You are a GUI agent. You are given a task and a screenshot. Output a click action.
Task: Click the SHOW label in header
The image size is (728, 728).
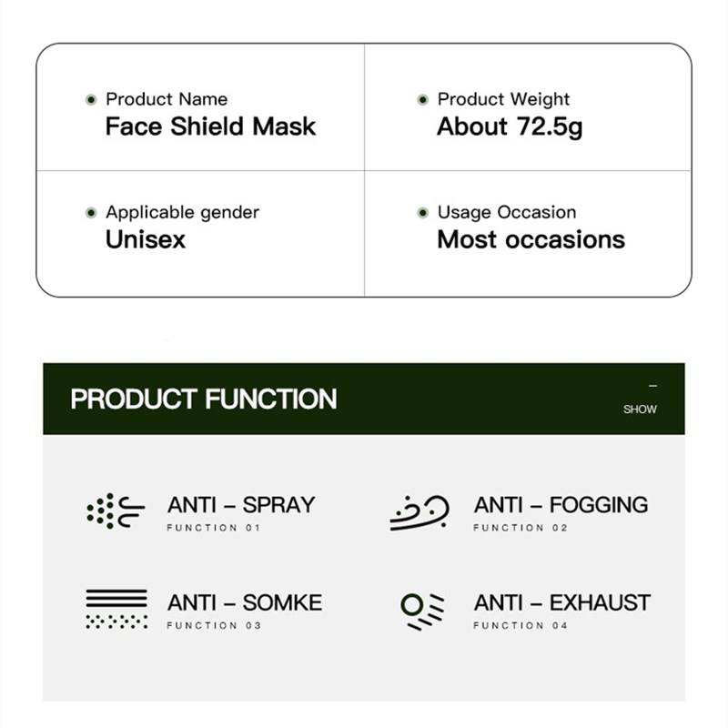[x=640, y=409]
